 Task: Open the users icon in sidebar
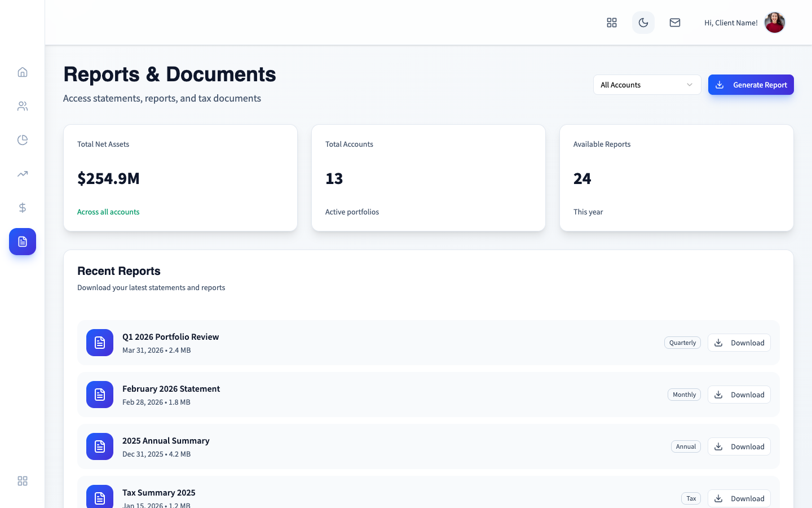(x=23, y=106)
